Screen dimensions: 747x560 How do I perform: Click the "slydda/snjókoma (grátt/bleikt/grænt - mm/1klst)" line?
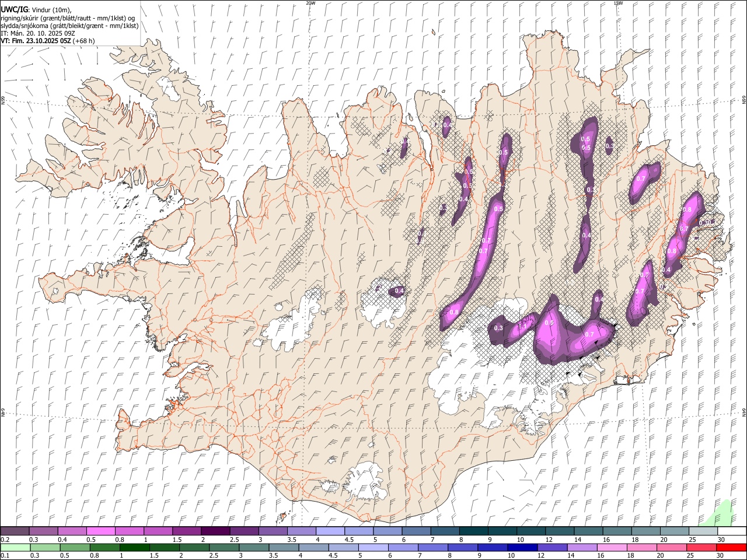[69, 26]
